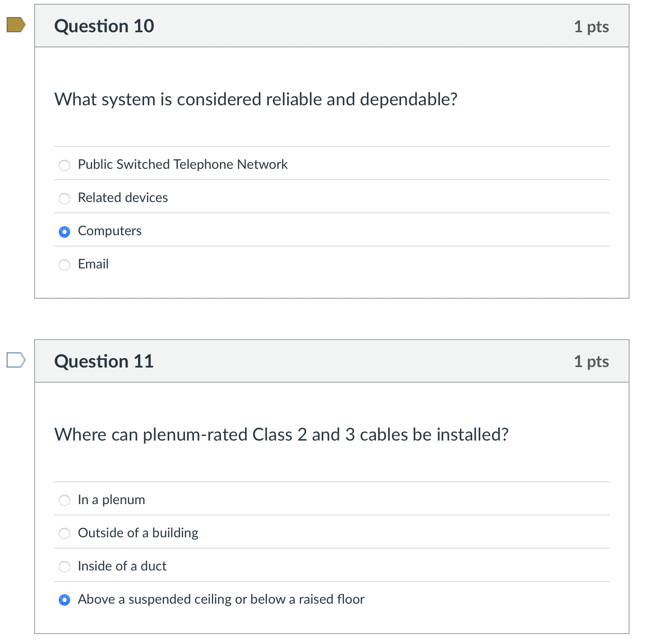
Task: Click the Question 10 prompt text
Action: [x=256, y=100]
